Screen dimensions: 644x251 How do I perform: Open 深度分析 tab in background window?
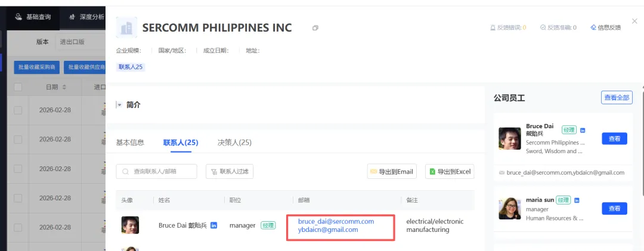click(x=85, y=17)
